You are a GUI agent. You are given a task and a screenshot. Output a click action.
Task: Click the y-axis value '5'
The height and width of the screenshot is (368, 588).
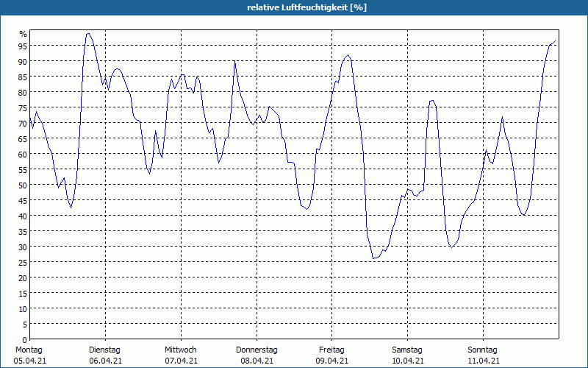[25, 324]
